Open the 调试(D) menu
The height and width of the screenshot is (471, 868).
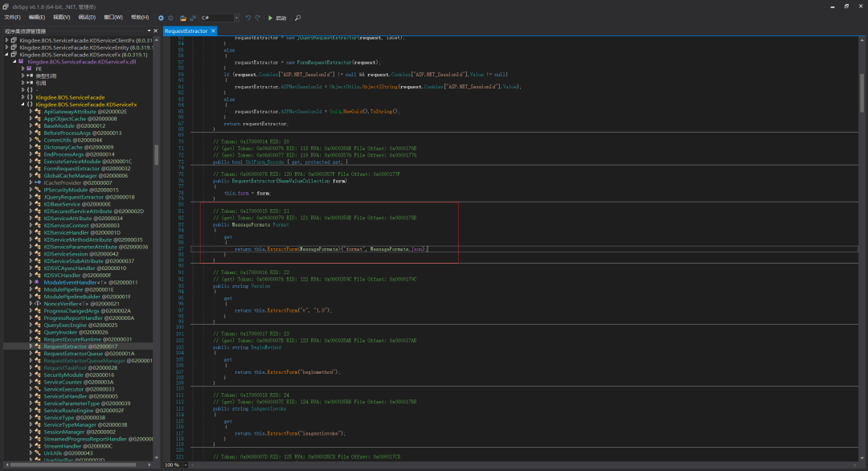click(x=87, y=18)
